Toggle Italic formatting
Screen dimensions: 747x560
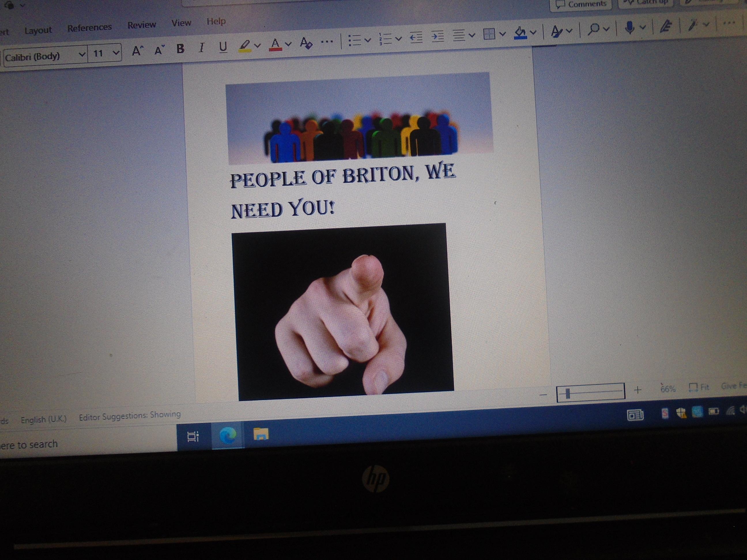(202, 48)
